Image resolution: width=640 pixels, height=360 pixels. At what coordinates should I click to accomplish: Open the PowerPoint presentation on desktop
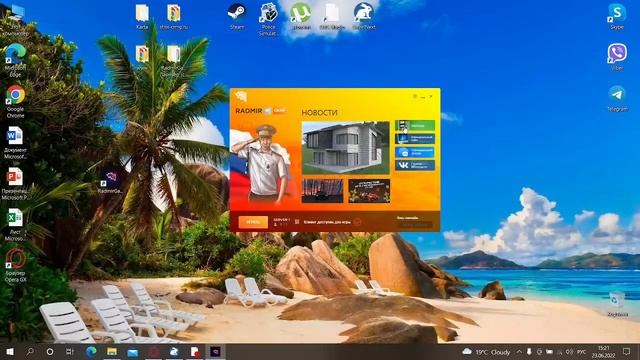point(16,183)
